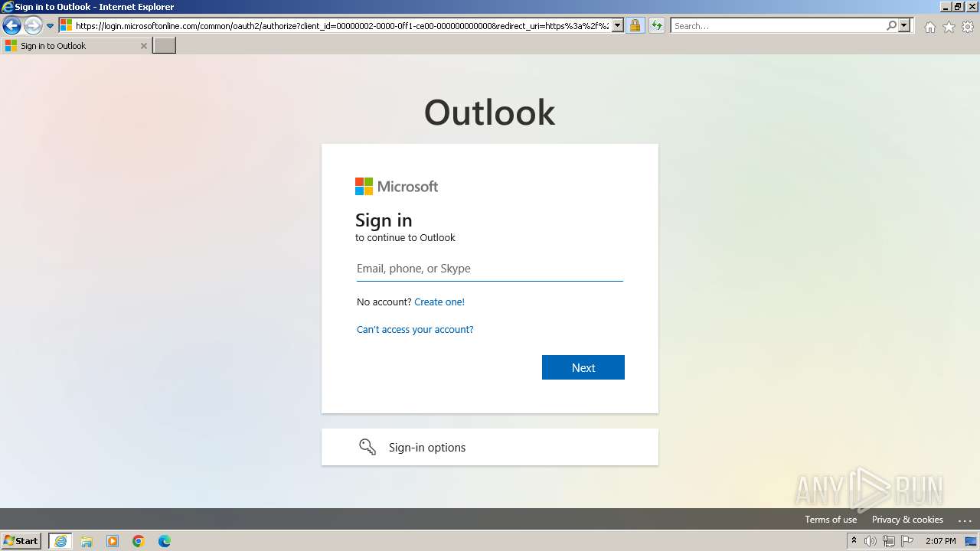
Task: Click the Email, phone, or Skype field
Action: 490,269
